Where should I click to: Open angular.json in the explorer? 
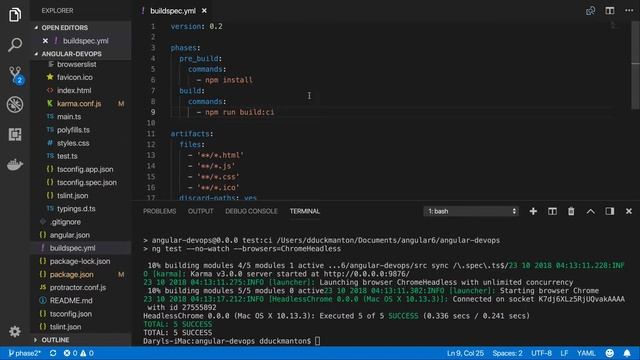tap(69, 235)
